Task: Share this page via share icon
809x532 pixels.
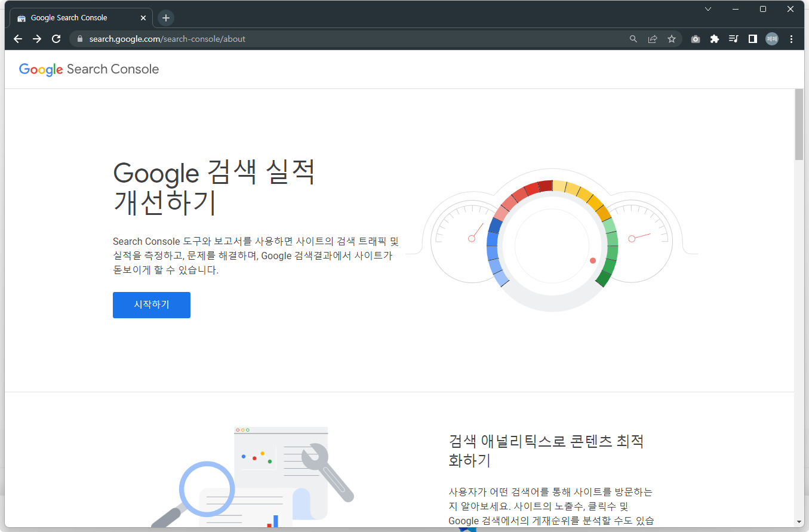Action: tap(653, 39)
